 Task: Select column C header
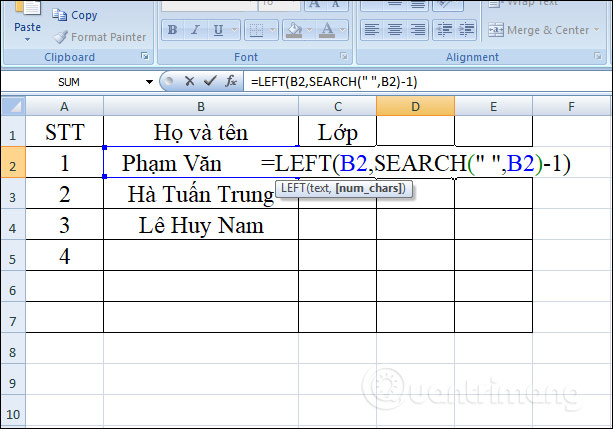tap(338, 106)
